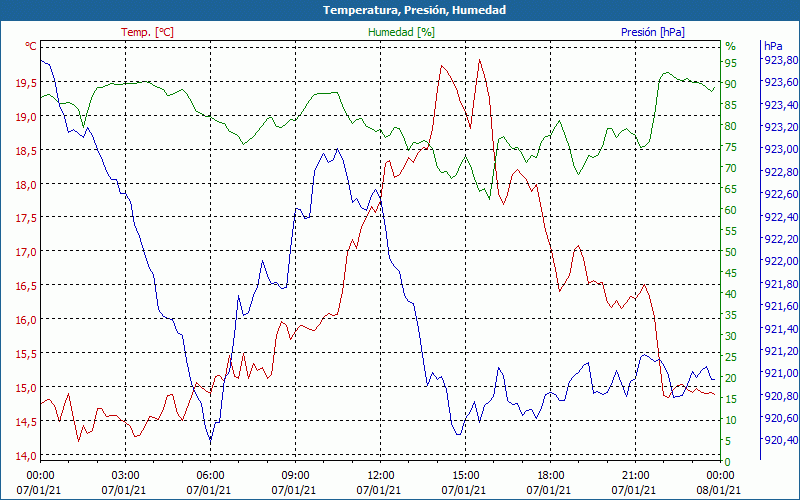This screenshot has height=500, width=800.
Task: Select the blue 'Presión [hPa]' legend label
Action: point(653,32)
